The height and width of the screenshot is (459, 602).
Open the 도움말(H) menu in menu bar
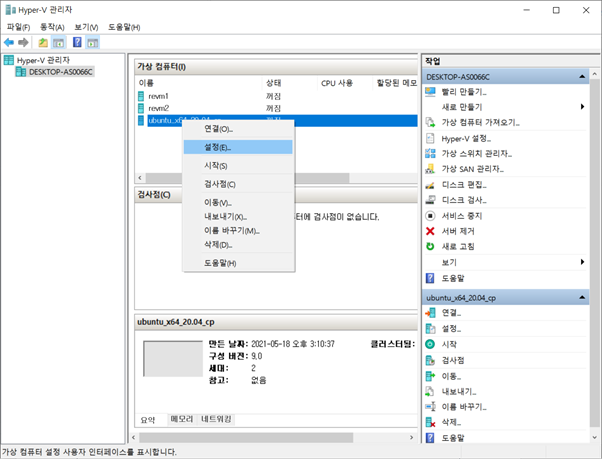click(x=124, y=27)
